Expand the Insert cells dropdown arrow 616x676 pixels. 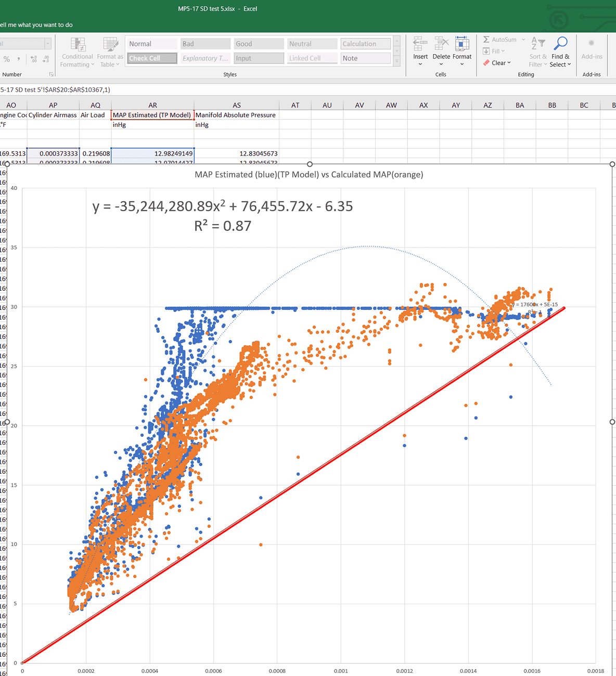click(x=420, y=64)
